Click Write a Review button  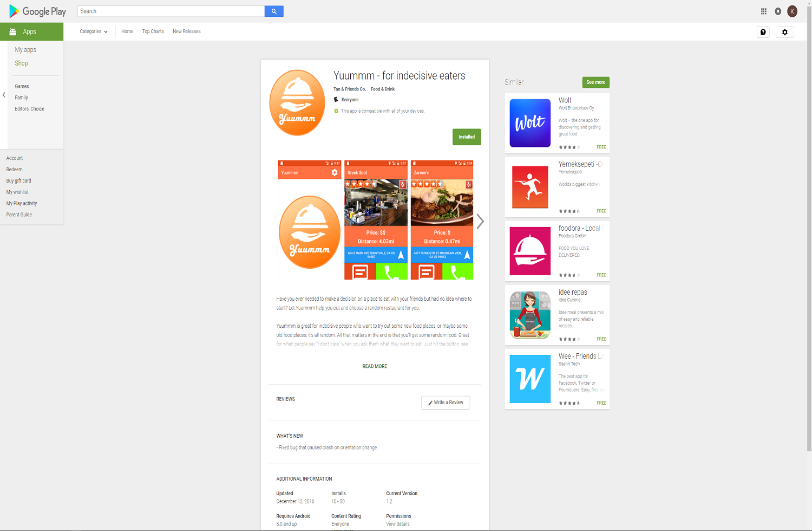[x=446, y=403]
